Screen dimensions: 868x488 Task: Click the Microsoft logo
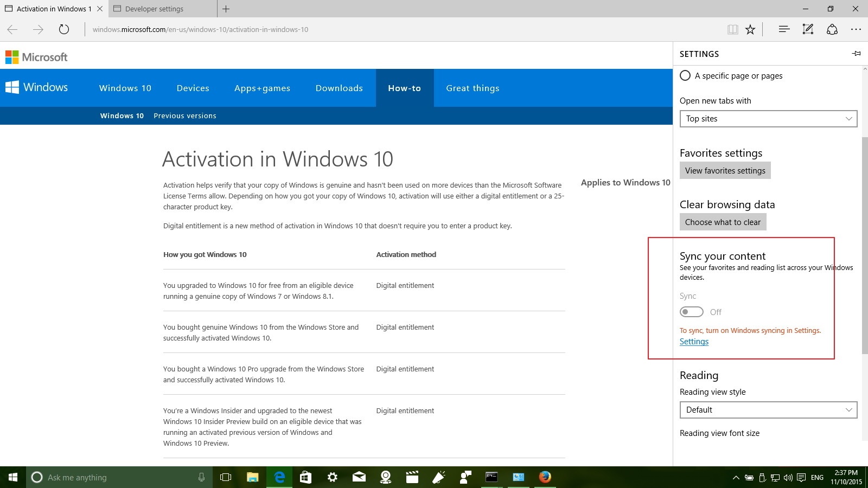[36, 57]
